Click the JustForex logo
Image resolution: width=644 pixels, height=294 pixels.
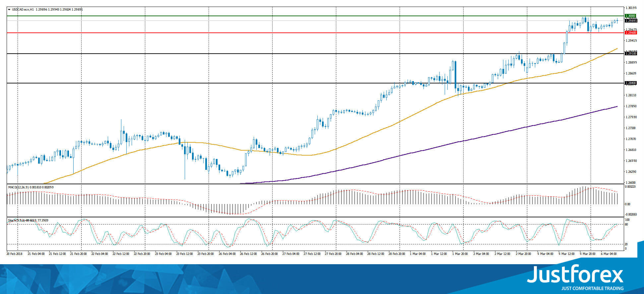[x=575, y=277]
